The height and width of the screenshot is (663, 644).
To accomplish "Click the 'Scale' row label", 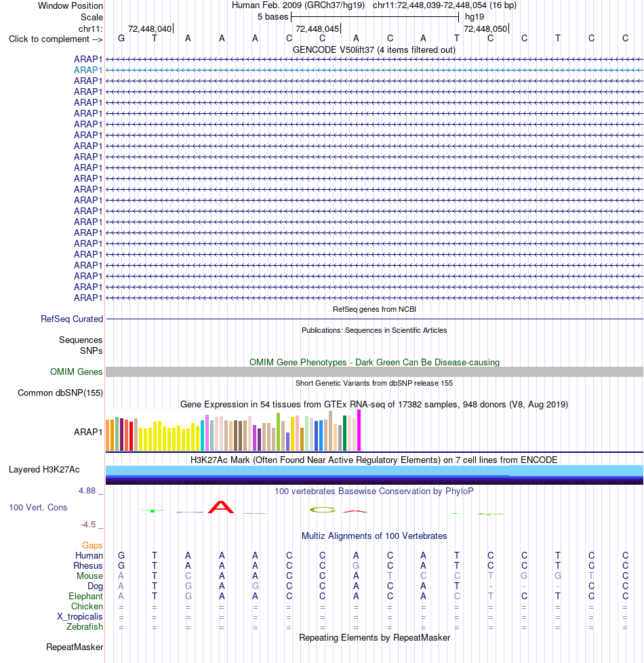I will [92, 18].
